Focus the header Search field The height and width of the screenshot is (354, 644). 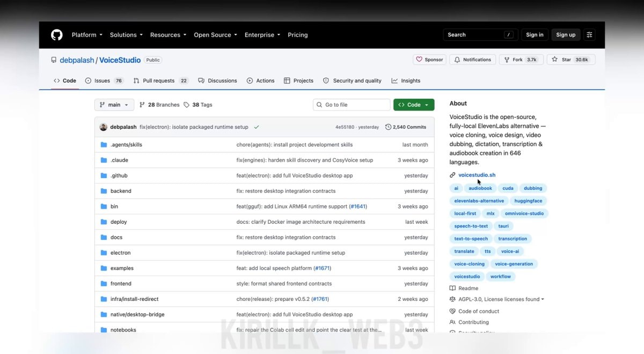(480, 35)
